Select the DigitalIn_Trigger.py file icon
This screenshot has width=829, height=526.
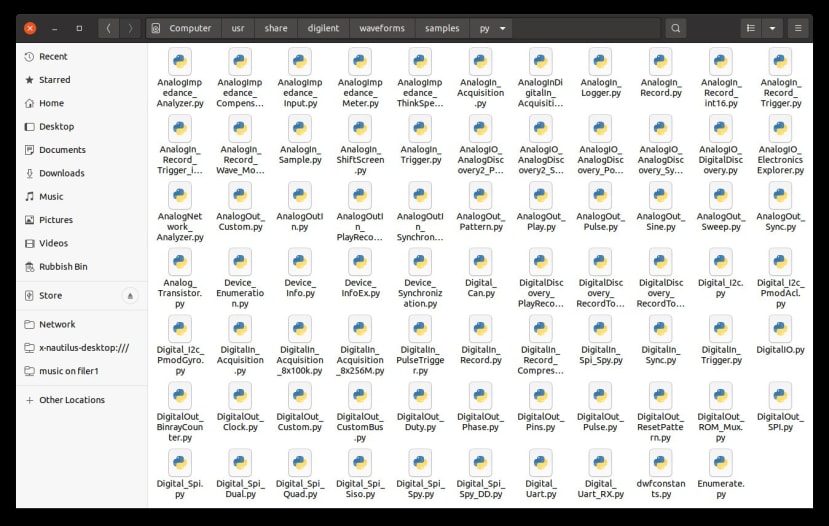coord(721,329)
